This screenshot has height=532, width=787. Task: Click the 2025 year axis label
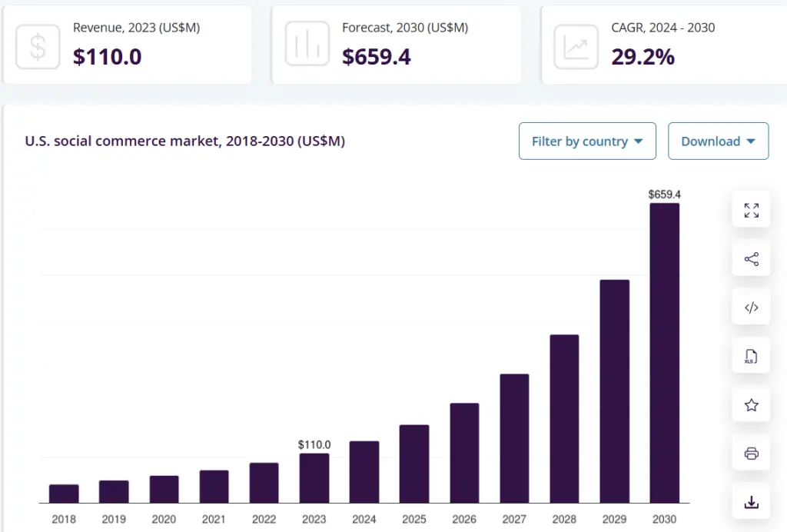pyautogui.click(x=413, y=519)
